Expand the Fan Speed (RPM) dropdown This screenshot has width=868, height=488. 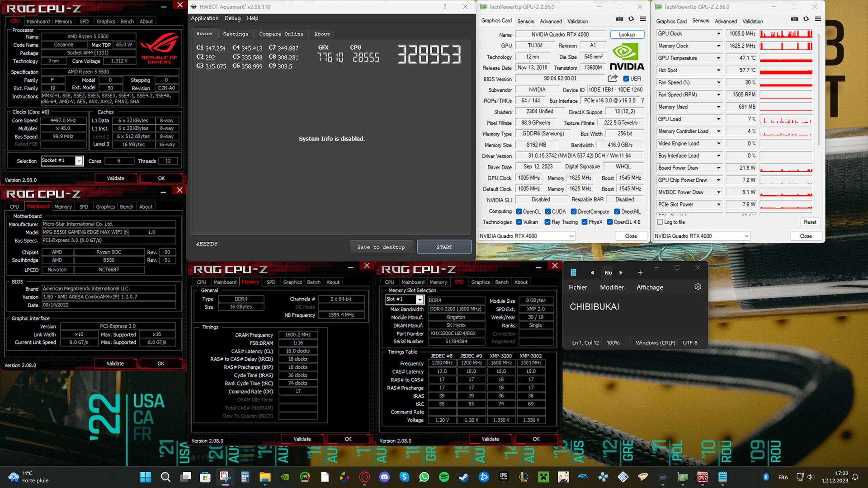[x=719, y=94]
